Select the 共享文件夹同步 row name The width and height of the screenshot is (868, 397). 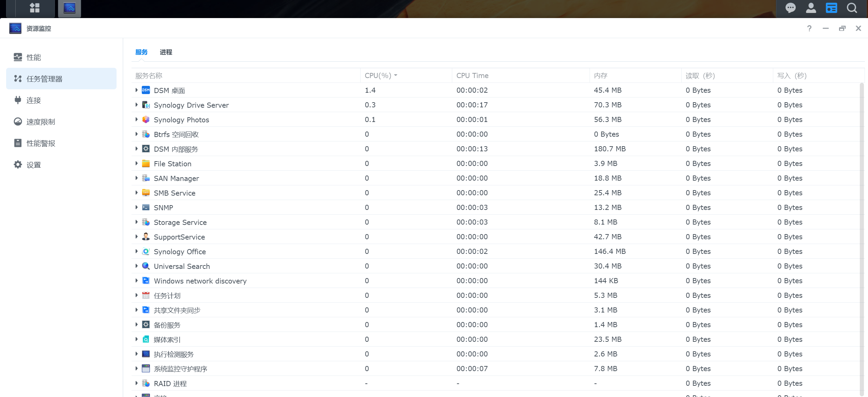[x=177, y=310]
